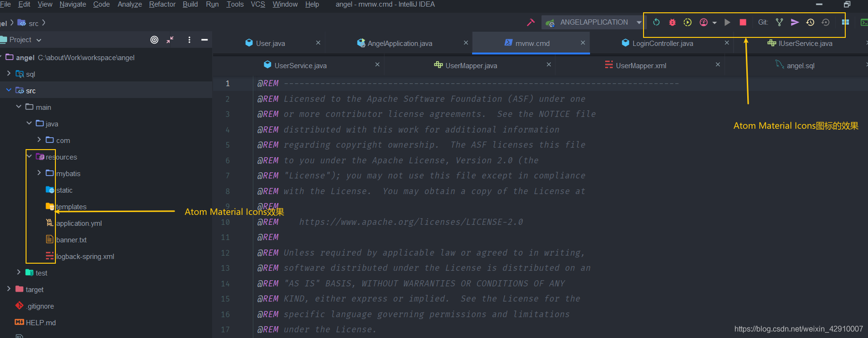Viewport: 868px width, 338px height.
Task: Expand the mybatis folder
Action: (x=39, y=173)
